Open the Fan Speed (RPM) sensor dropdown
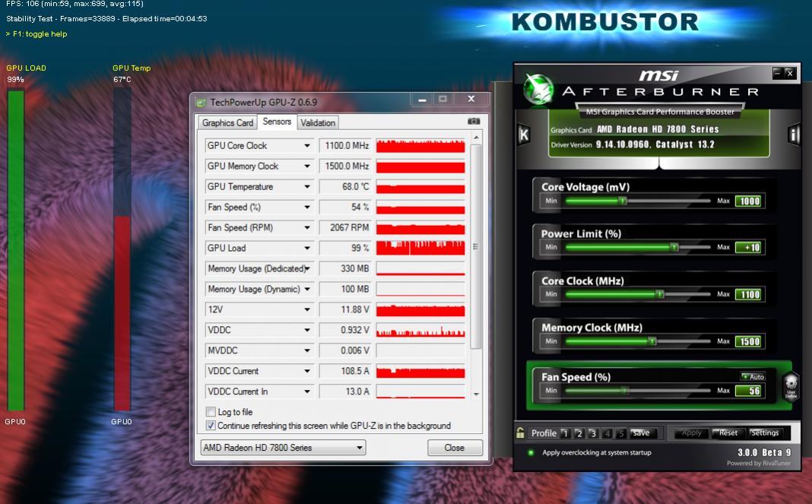 point(307,227)
